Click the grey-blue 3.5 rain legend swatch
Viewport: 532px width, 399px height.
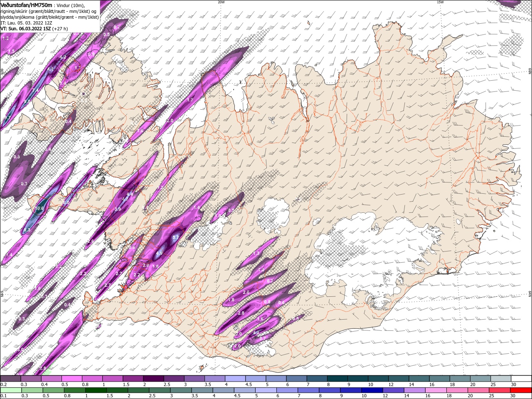click(202, 390)
